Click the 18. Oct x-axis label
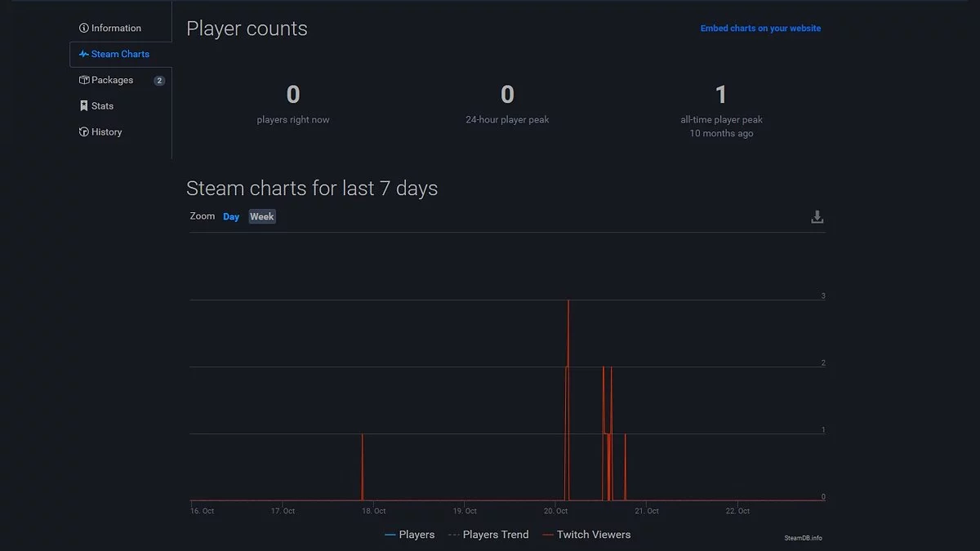Image resolution: width=980 pixels, height=551 pixels. [373, 511]
